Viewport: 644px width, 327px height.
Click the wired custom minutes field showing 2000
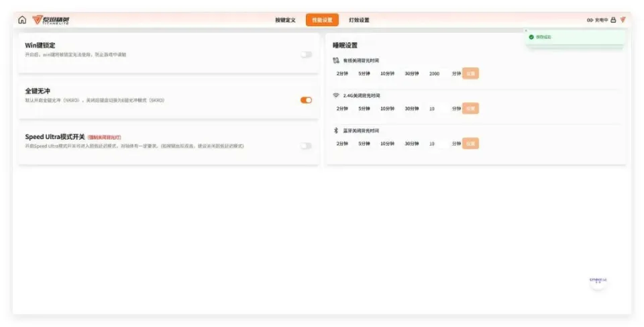pyautogui.click(x=435, y=73)
